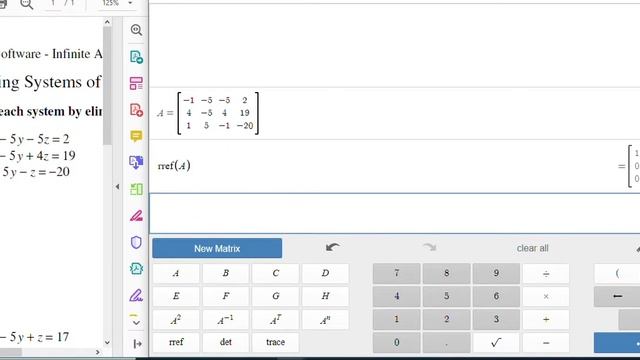Click the minus operator key
640x360 pixels.
(546, 342)
